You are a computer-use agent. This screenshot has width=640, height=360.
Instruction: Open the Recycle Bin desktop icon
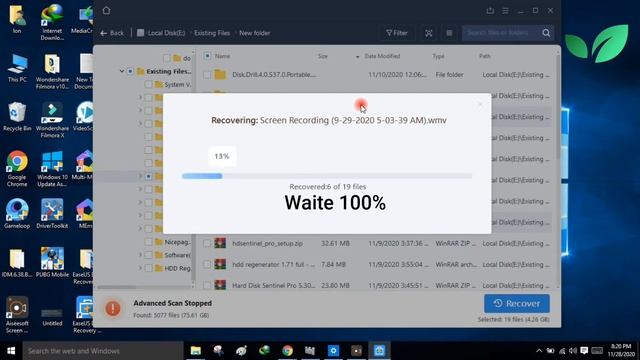[17, 116]
